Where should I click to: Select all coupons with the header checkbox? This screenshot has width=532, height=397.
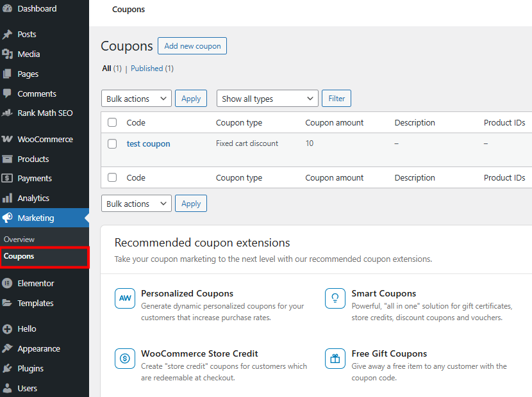[x=112, y=122]
